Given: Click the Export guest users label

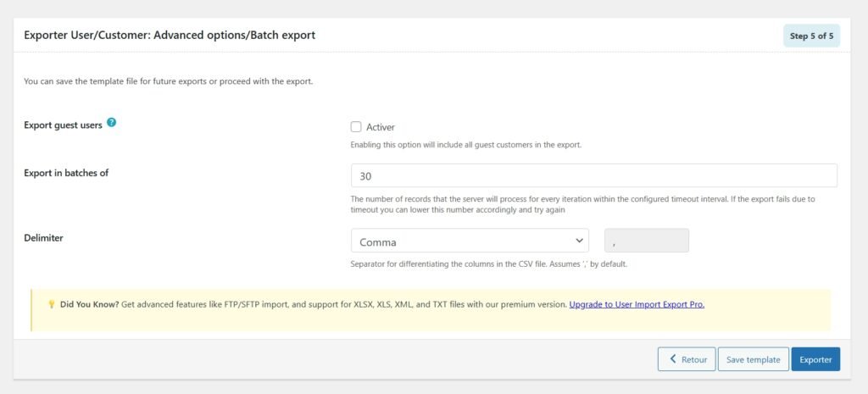Looking at the screenshot, I should click(63, 125).
